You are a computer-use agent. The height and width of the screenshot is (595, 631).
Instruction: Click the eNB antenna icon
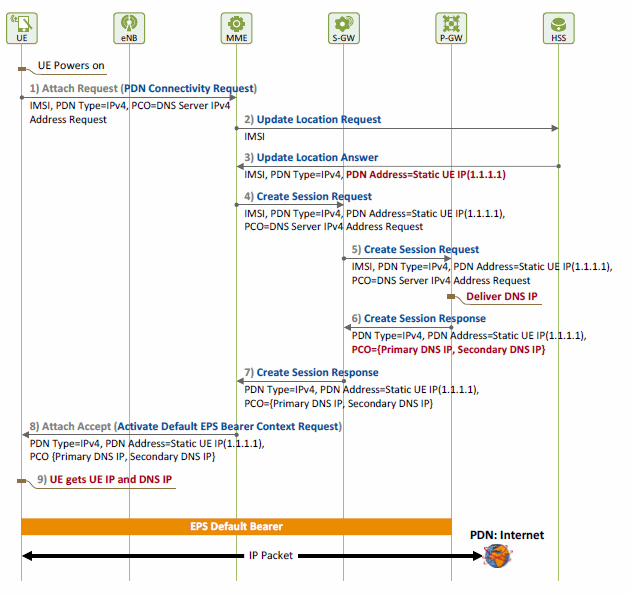(x=129, y=28)
